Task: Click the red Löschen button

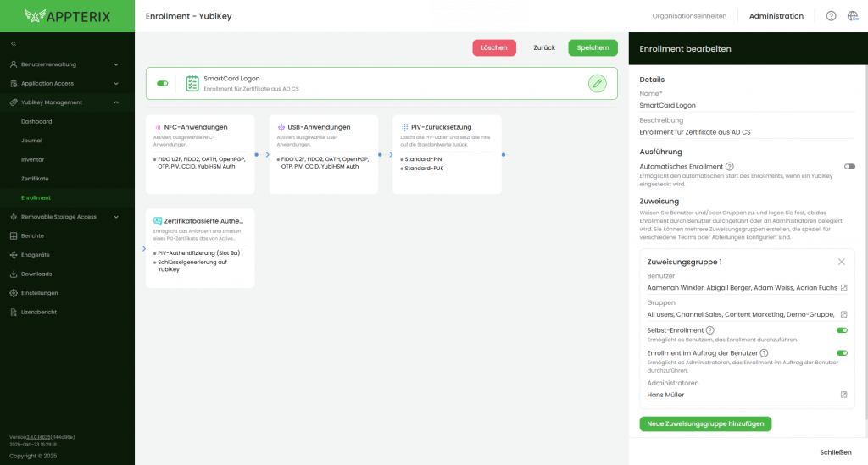Action: [x=493, y=47]
